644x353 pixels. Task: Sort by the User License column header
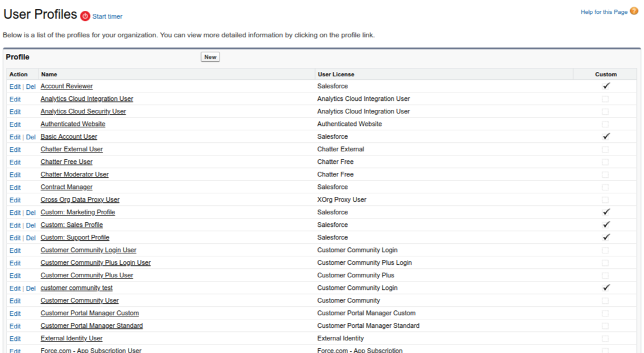[x=336, y=74]
